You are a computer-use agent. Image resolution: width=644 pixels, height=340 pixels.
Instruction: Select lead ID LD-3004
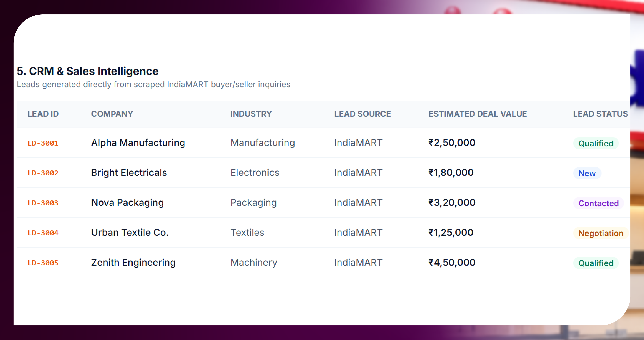pos(43,233)
